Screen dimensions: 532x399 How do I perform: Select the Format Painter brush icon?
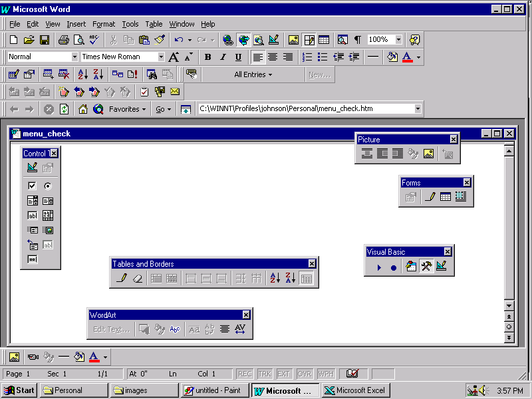point(160,40)
